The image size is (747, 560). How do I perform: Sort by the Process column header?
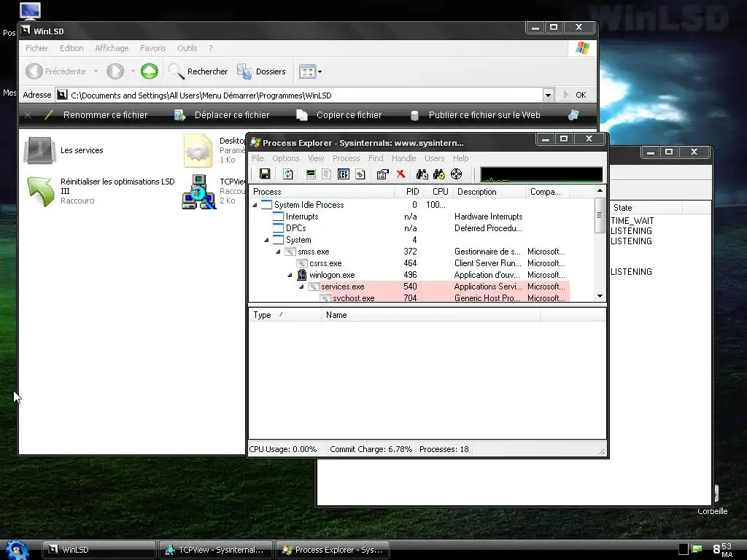(x=322, y=192)
